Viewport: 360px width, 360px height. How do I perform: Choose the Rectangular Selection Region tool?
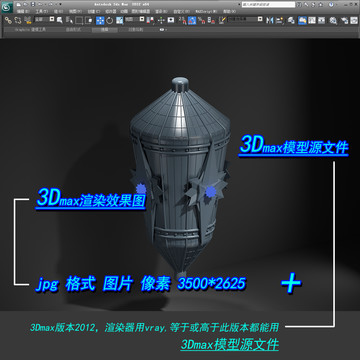pyautogui.click(x=79, y=20)
